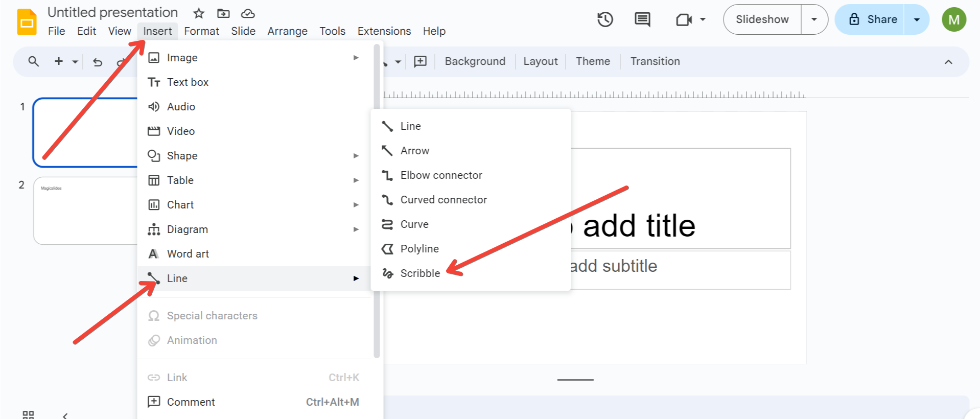The height and width of the screenshot is (419, 980).
Task: Click the camera meet icon
Action: 684,20
